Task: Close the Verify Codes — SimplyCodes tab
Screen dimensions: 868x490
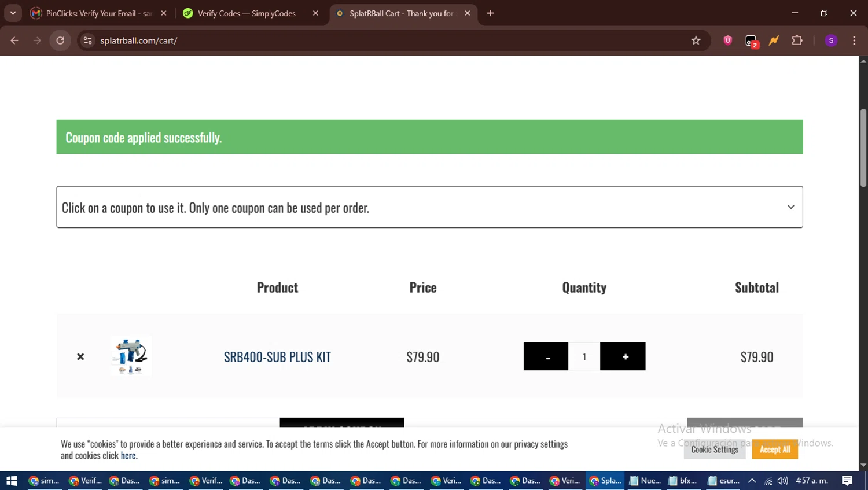Action: pyautogui.click(x=315, y=13)
